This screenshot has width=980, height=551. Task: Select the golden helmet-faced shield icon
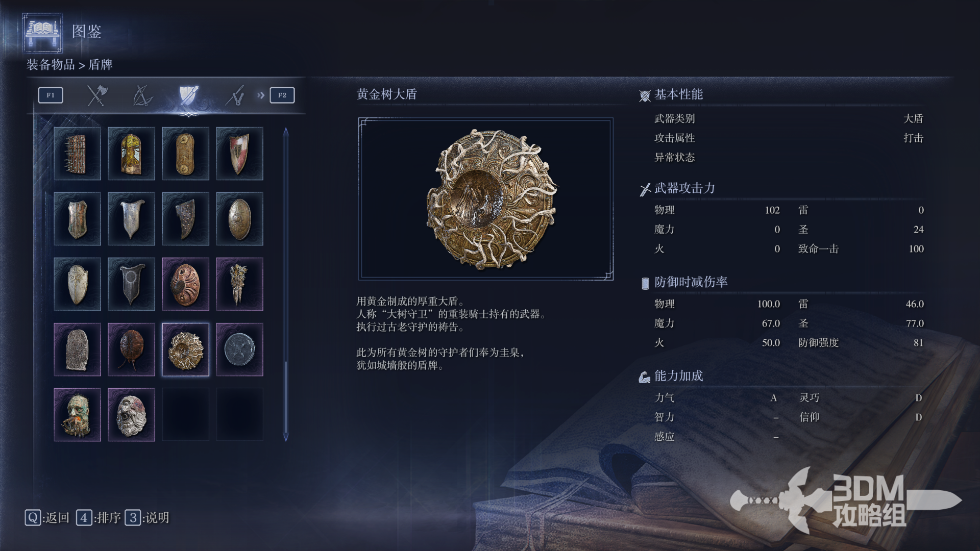point(131,154)
